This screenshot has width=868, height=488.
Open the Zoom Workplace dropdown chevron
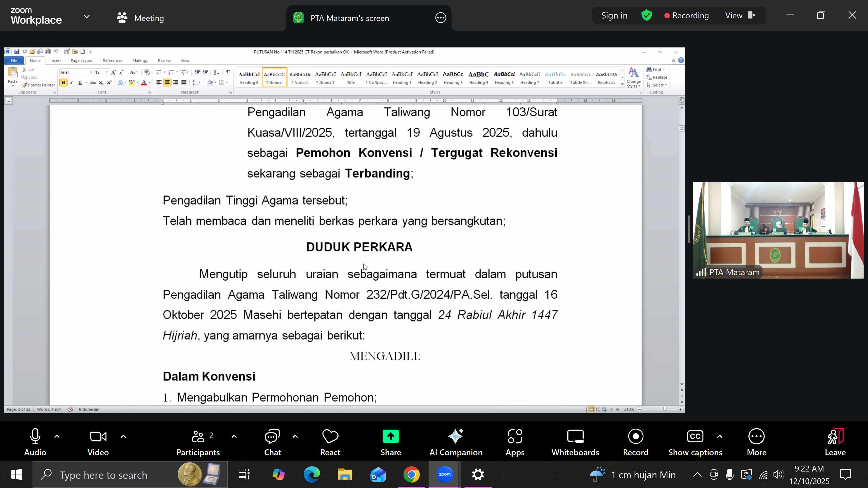[87, 16]
